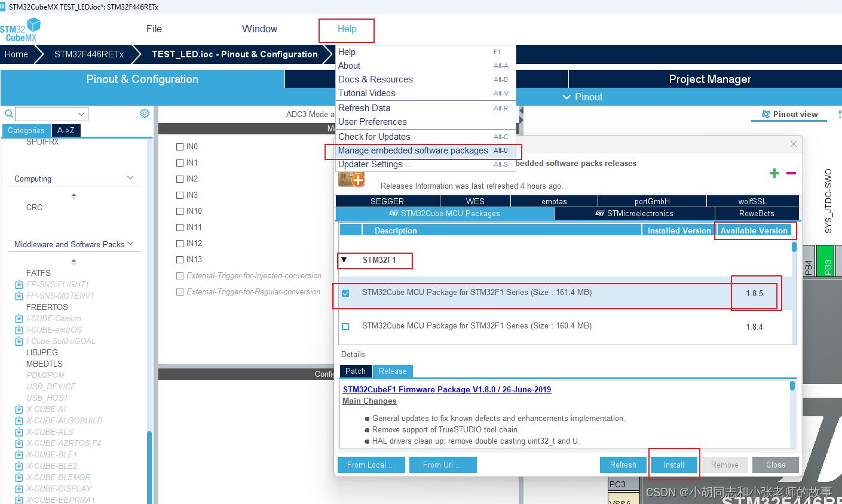Image resolution: width=842 pixels, height=504 pixels.
Task: Click the download icon beside I-Cube-SoM-uGOAL
Action: 19,341
